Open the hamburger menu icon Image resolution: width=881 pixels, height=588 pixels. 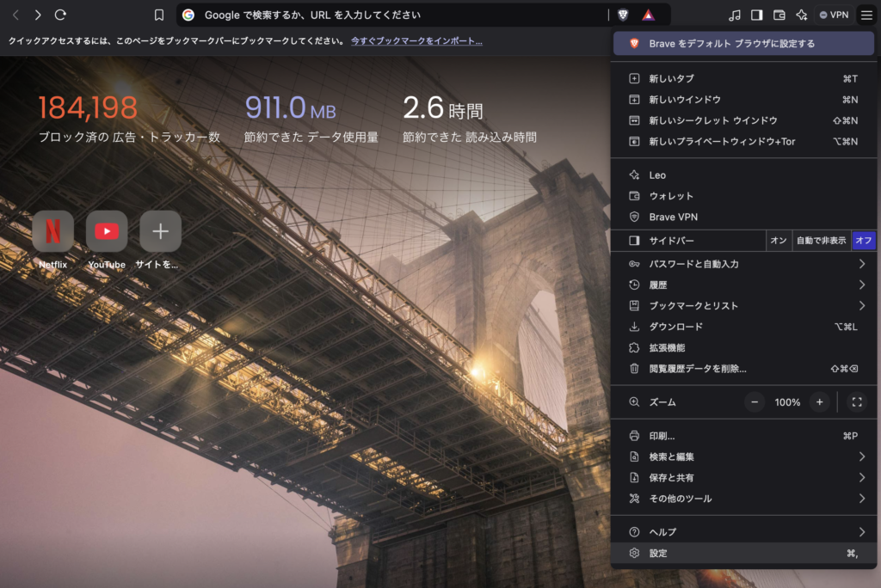click(866, 15)
